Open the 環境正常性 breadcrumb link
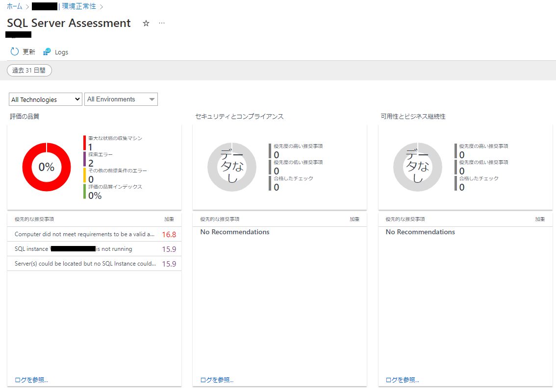This screenshot has width=556, height=392. click(79, 6)
